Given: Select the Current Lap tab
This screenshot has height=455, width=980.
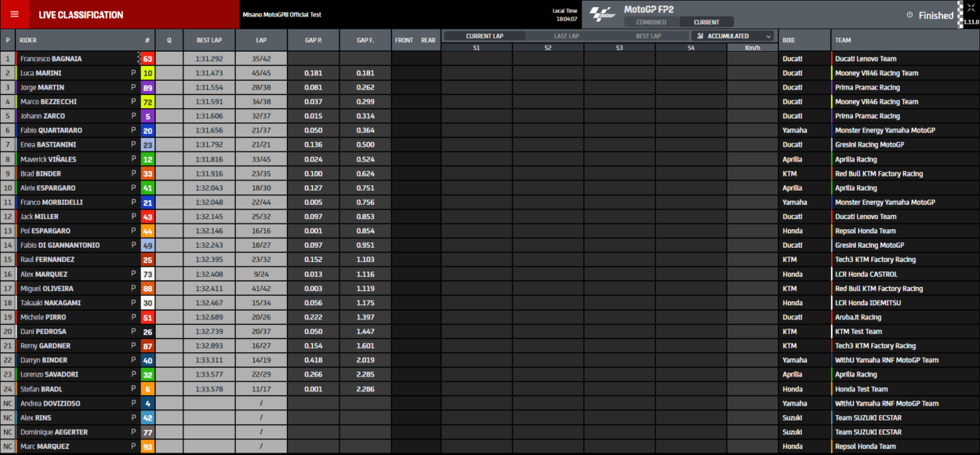Looking at the screenshot, I should point(485,36).
